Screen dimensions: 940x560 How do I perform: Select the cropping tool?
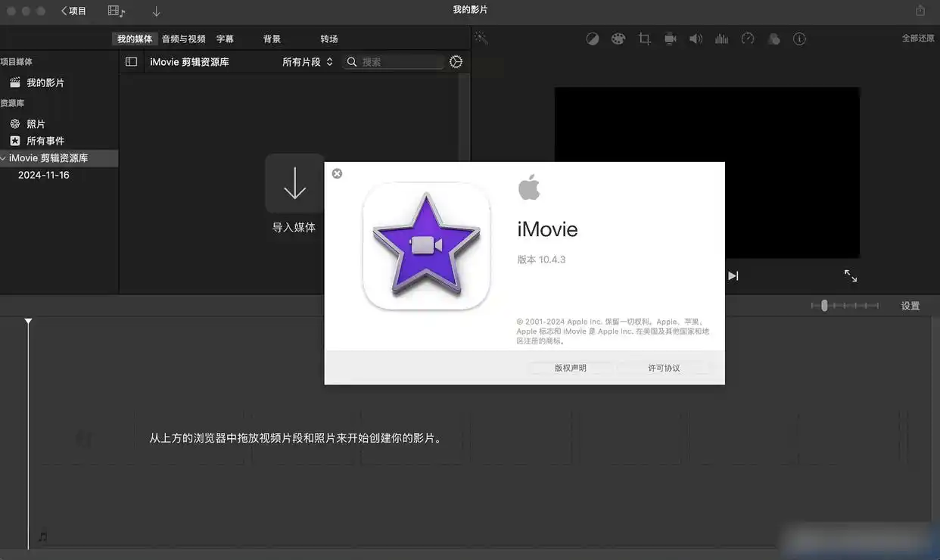coord(644,39)
